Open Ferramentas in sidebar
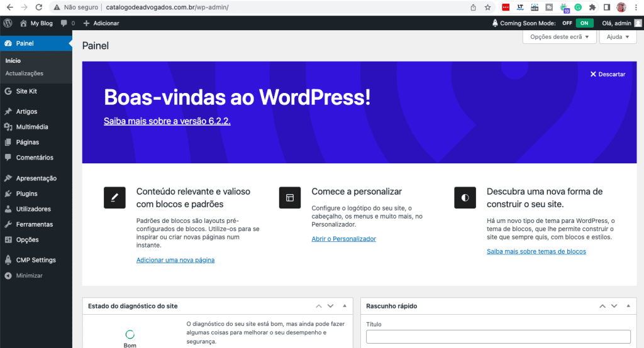Screen dimensions: 644x348 coord(34,224)
